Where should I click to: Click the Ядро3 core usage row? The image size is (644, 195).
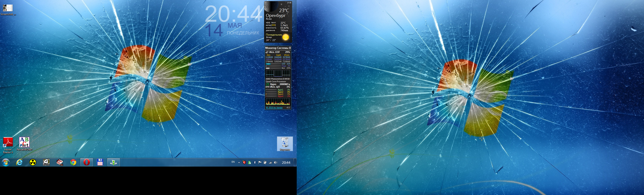point(278,94)
